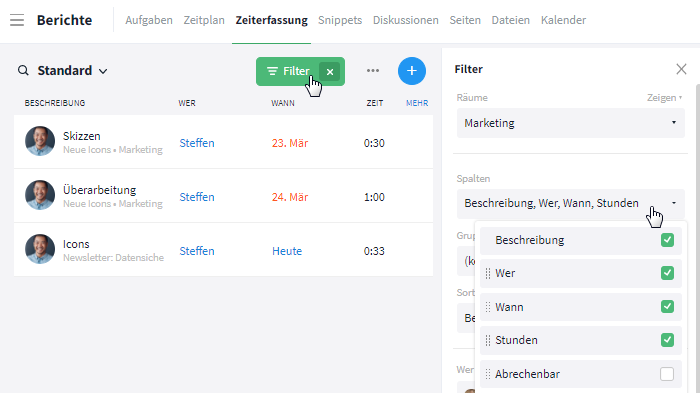Click the green Filter button

coord(288,71)
